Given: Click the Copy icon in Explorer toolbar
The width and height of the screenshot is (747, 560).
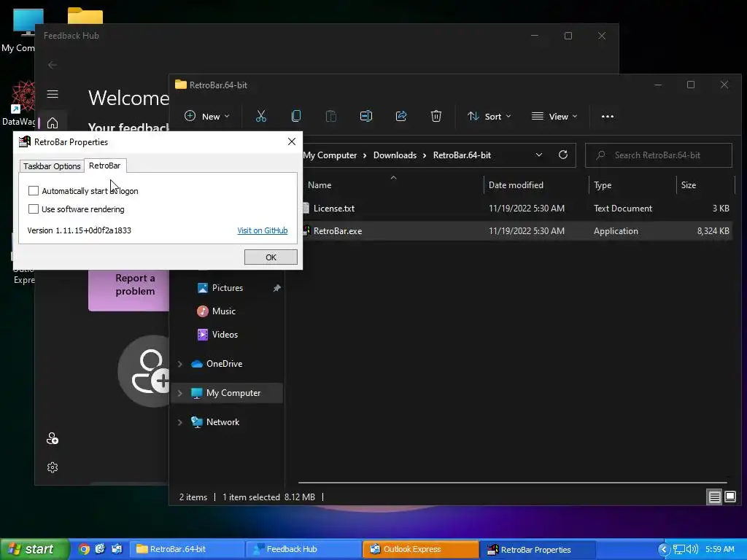Looking at the screenshot, I should [296, 116].
